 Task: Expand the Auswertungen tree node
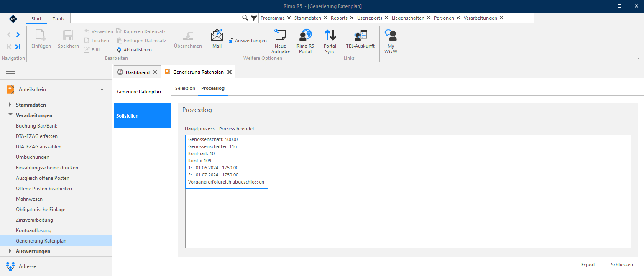[x=10, y=251]
